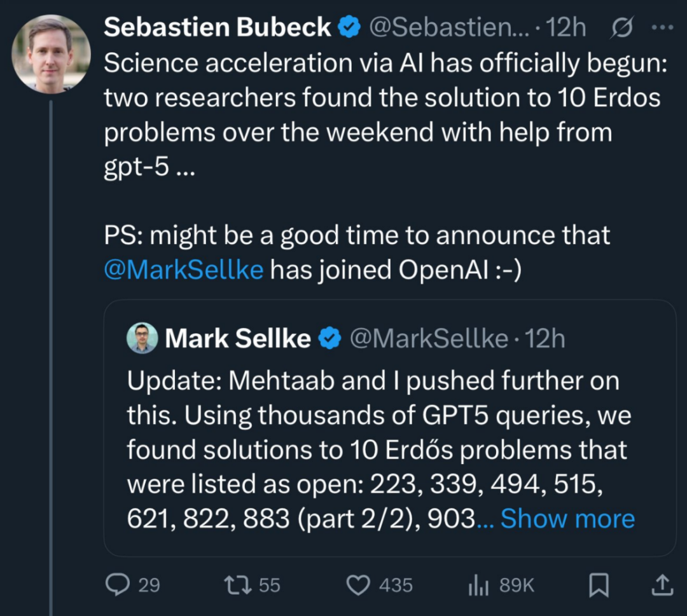Image resolution: width=687 pixels, height=616 pixels.
Task: Expand quoted post with Show more
Action: coord(567,519)
